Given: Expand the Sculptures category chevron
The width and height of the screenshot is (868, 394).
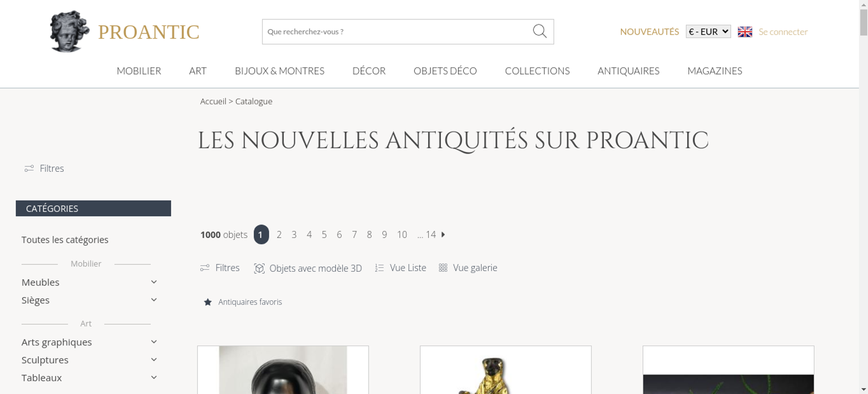Looking at the screenshot, I should point(154,360).
